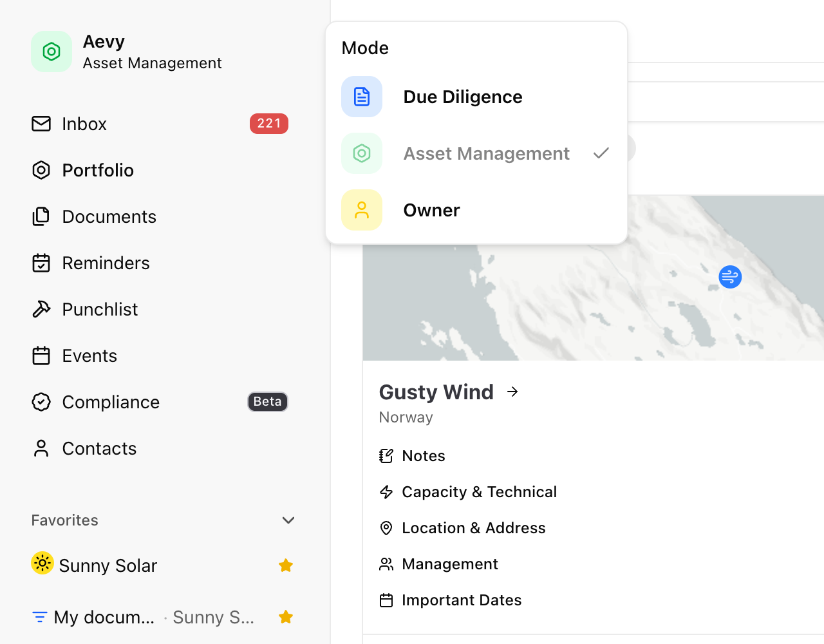Click the Aevy green hexagon logo
The height and width of the screenshot is (644, 824).
(51, 52)
